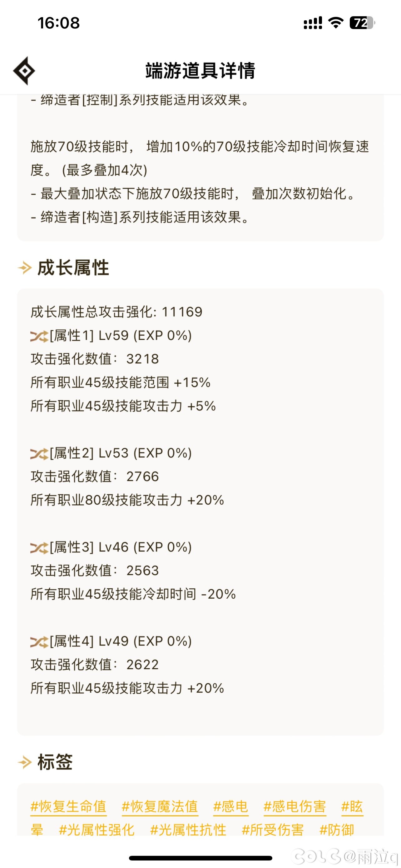Open the #恢复生命值 tag

coord(68,807)
